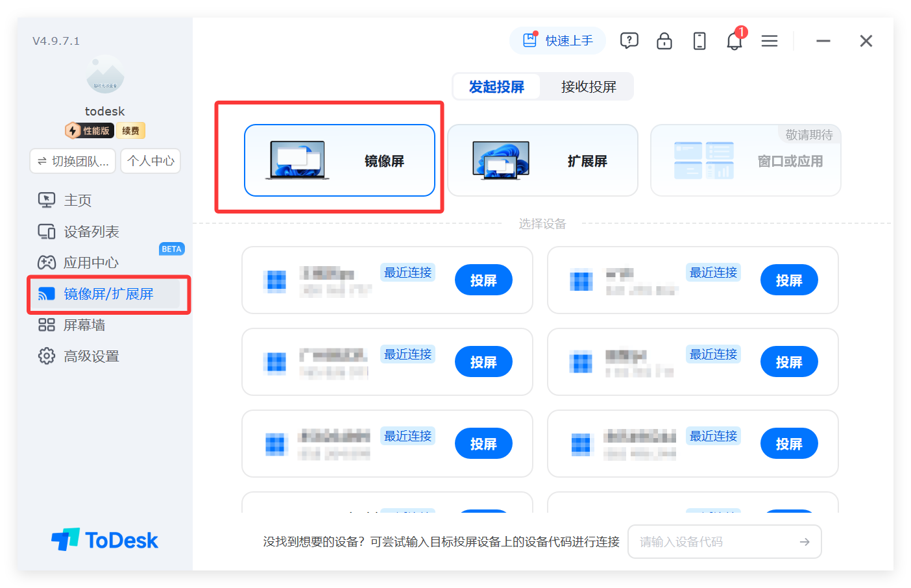
Task: Click Windows icon of second row left device
Action: pos(276,362)
